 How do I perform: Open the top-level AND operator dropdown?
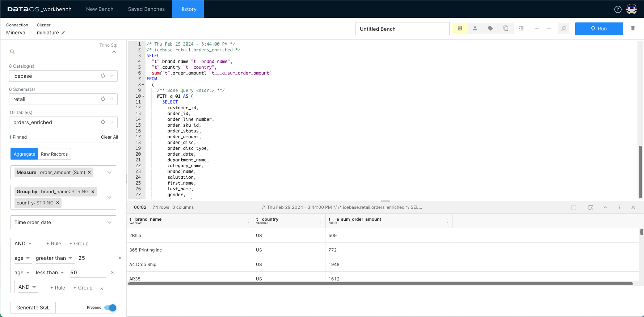[24, 244]
